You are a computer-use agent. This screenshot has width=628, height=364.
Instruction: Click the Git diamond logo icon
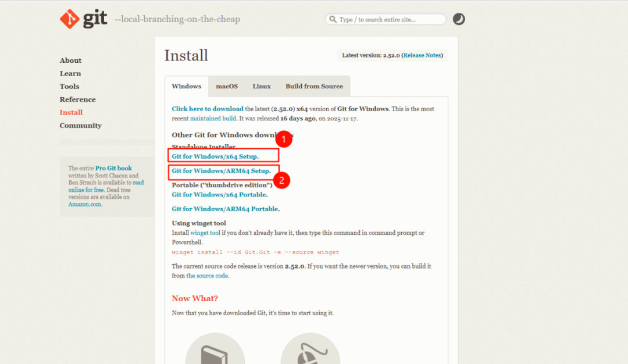(x=70, y=19)
